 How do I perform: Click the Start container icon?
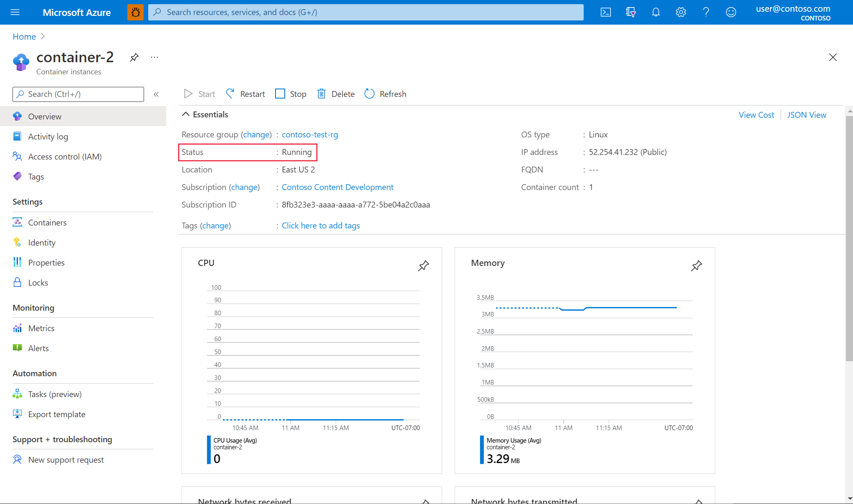click(x=188, y=94)
